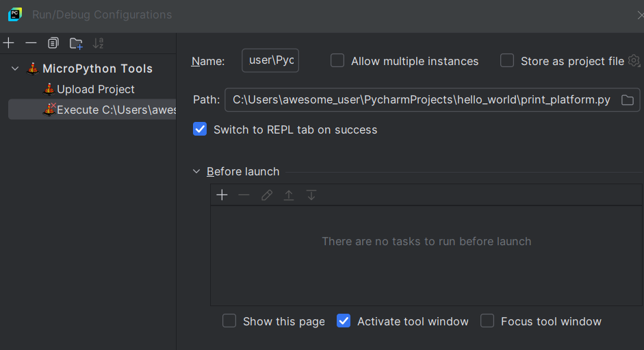
Task: Add a Before launch task
Action: (222, 195)
